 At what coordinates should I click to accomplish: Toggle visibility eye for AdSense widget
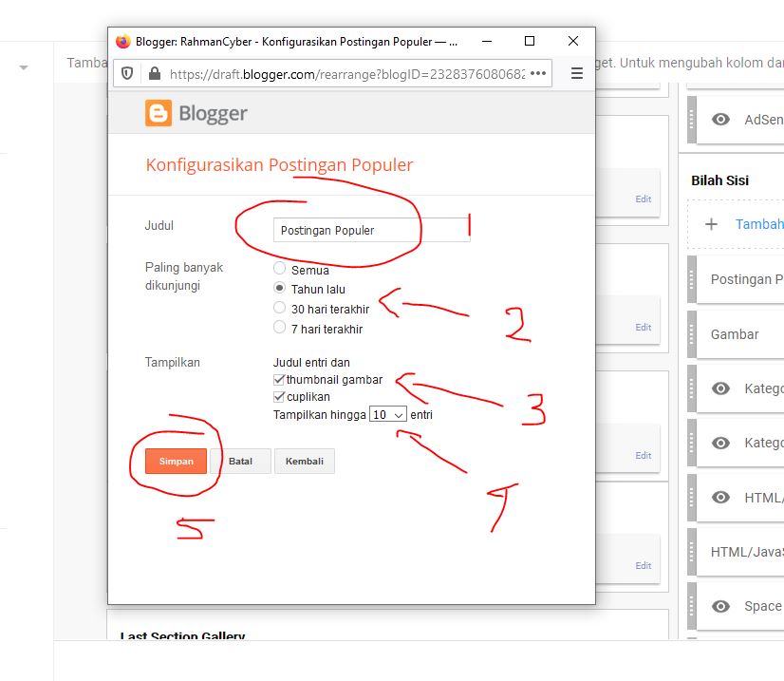(x=720, y=119)
